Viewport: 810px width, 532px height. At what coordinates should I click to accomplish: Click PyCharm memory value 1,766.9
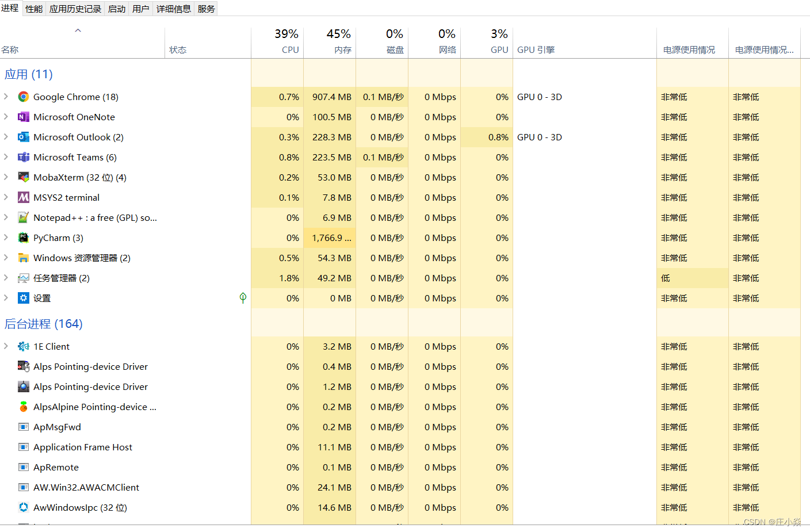click(x=331, y=238)
